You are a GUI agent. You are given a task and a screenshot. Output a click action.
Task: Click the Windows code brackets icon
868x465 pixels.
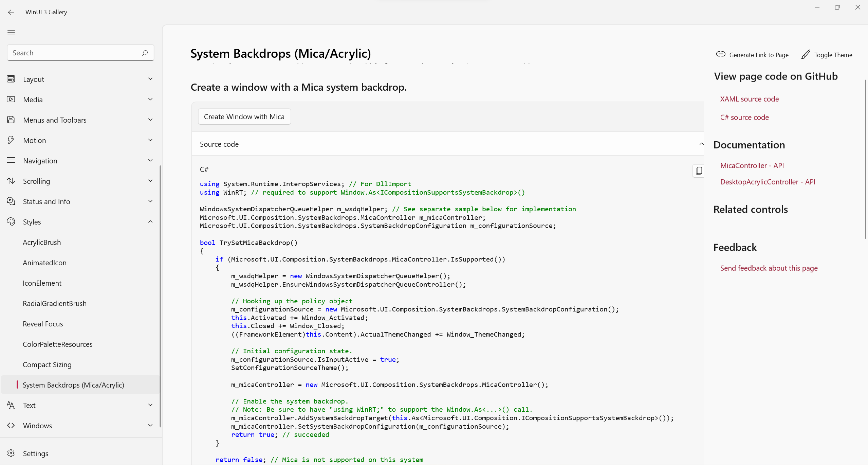point(11,425)
